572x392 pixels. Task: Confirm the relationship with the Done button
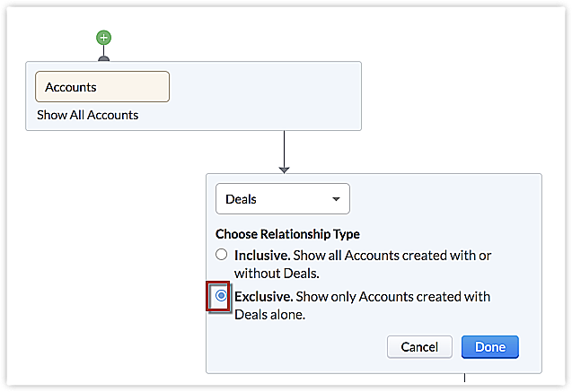click(x=489, y=347)
